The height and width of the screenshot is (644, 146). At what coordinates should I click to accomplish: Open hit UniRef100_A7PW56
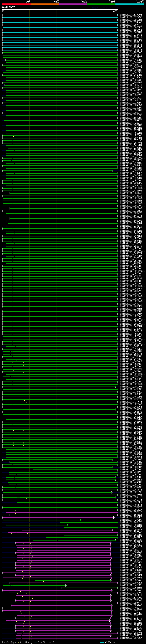[131, 17]
